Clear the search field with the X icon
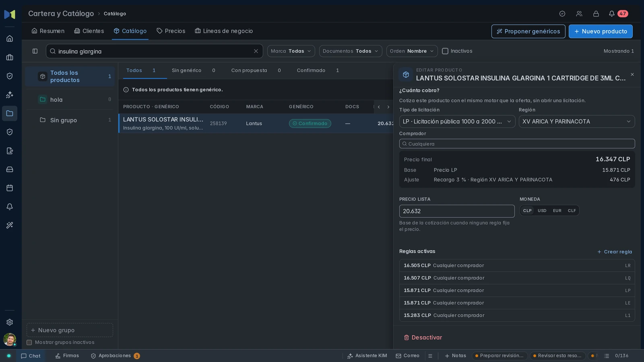The width and height of the screenshot is (644, 362). point(256,51)
